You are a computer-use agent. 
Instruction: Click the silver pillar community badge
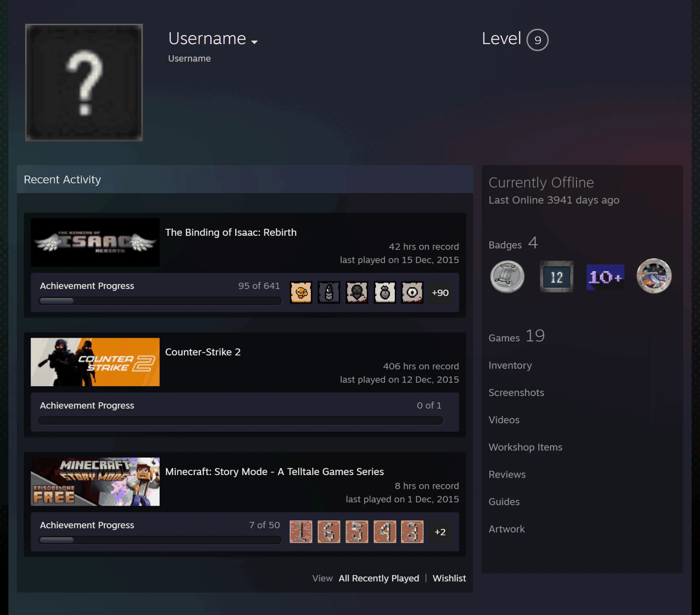coord(507,277)
